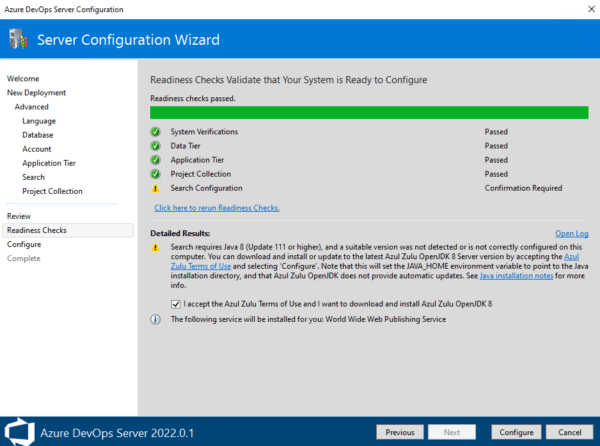This screenshot has height=446, width=600.
Task: Click the warning icon beside Java requirement details
Action: 155,247
